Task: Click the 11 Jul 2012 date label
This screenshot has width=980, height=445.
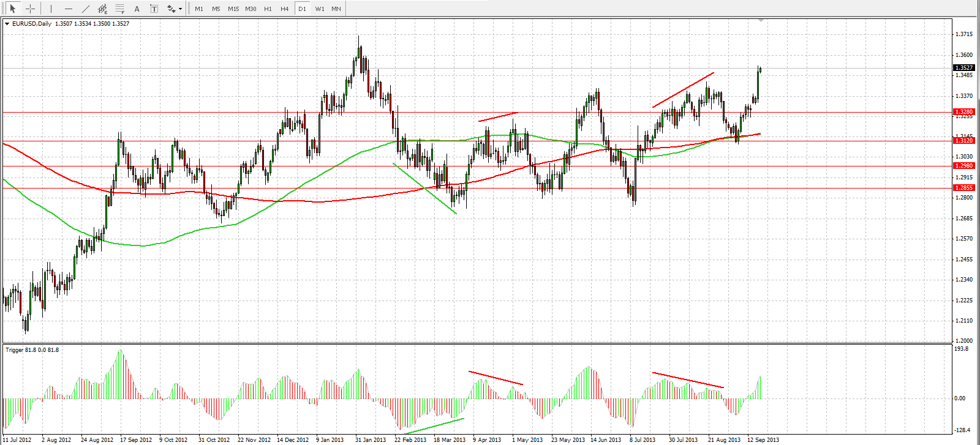Action: [16, 439]
